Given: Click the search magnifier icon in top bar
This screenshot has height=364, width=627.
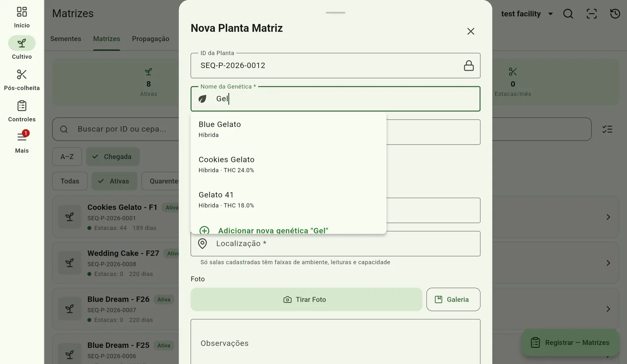Looking at the screenshot, I should coord(568,14).
